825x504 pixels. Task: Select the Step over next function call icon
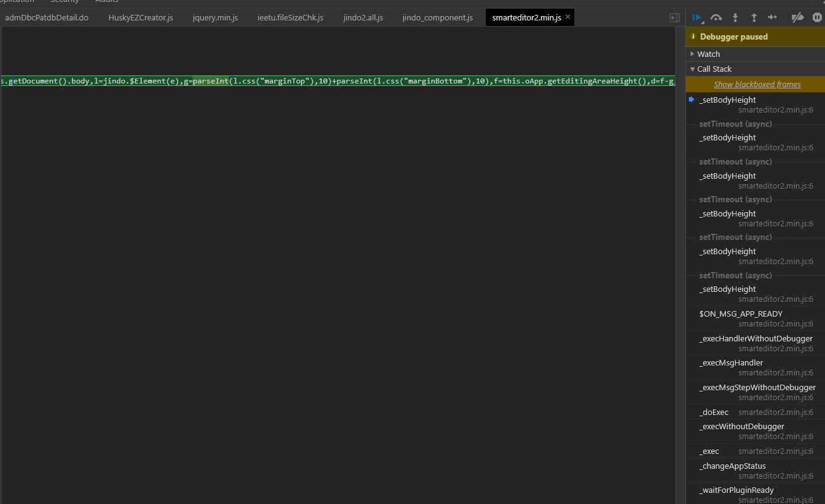coord(716,17)
